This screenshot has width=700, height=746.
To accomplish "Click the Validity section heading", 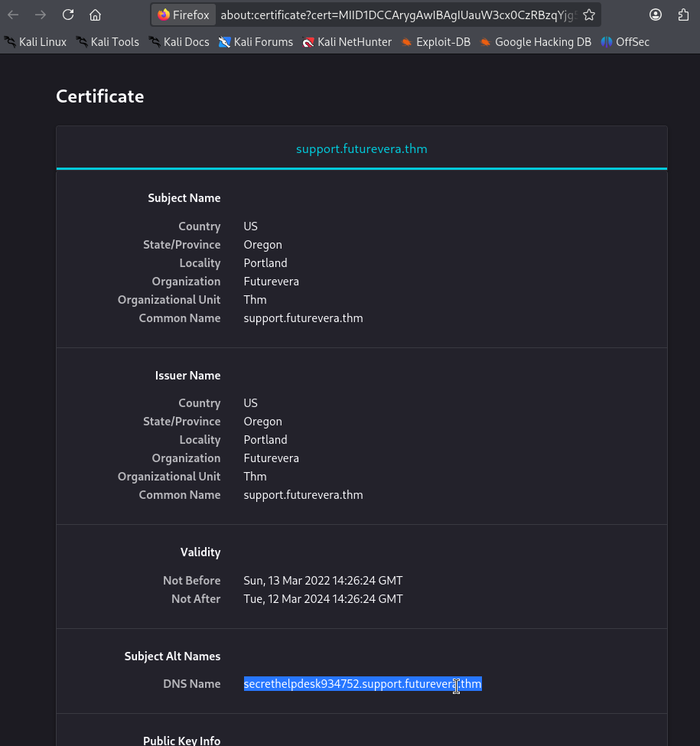I will click(200, 552).
